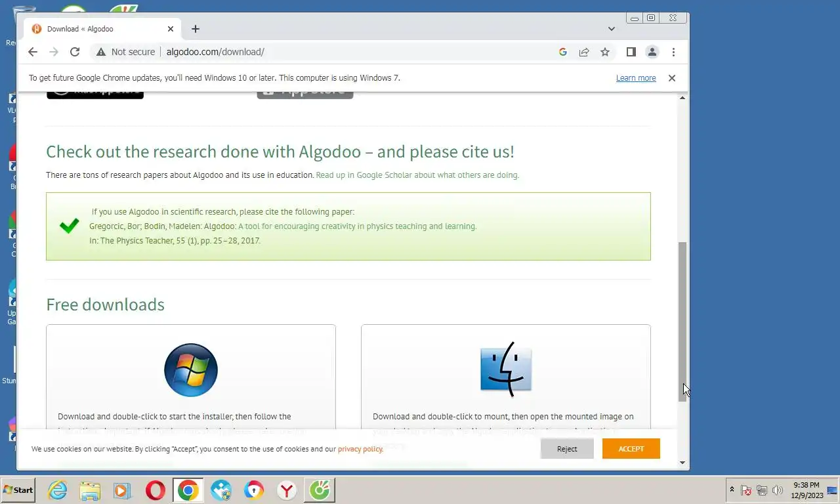Reject cookies
Viewport: 840px width, 504px height.
(x=567, y=449)
